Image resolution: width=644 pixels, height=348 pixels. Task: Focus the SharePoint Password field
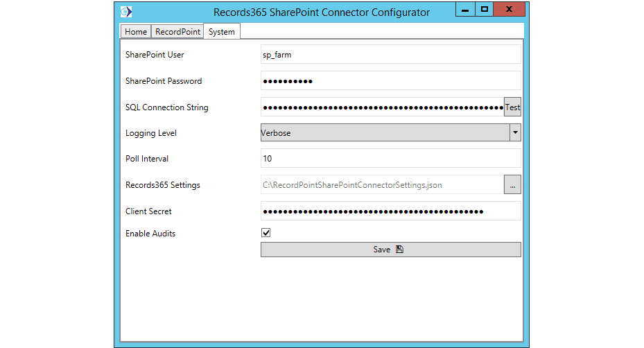[x=390, y=81]
